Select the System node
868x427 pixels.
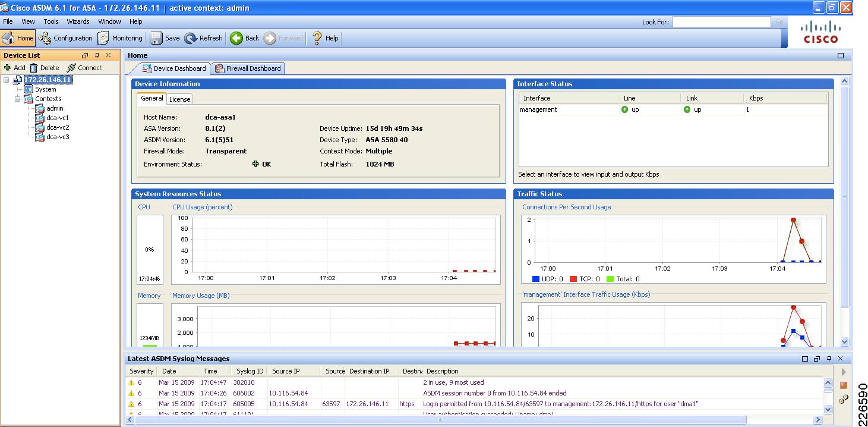tap(46, 89)
